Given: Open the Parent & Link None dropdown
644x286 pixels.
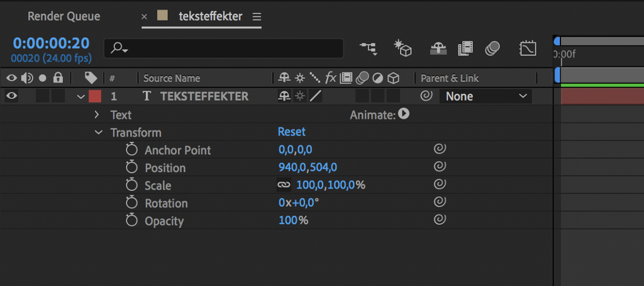Looking at the screenshot, I should coord(486,96).
